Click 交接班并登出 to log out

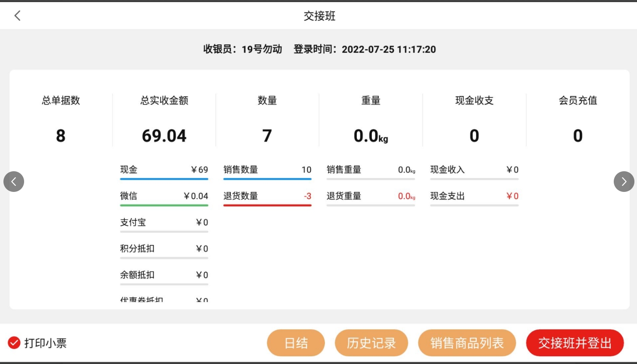click(x=575, y=343)
